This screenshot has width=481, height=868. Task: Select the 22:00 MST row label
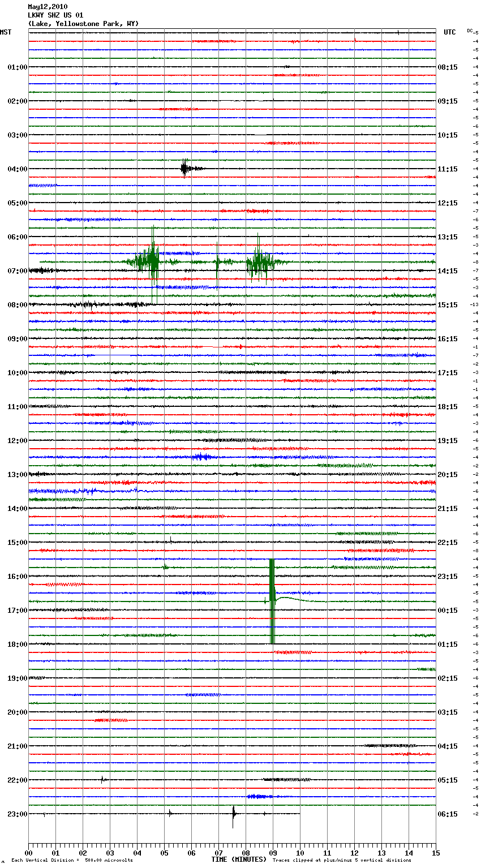(x=18, y=780)
